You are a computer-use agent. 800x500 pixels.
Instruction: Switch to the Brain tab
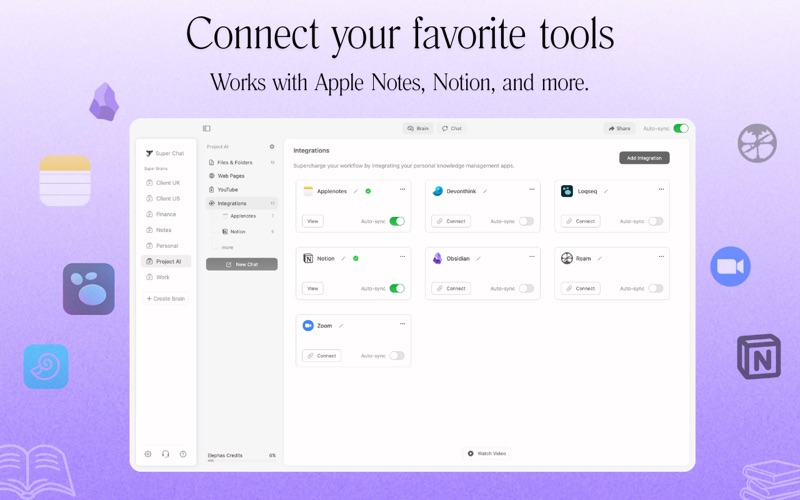pyautogui.click(x=418, y=129)
